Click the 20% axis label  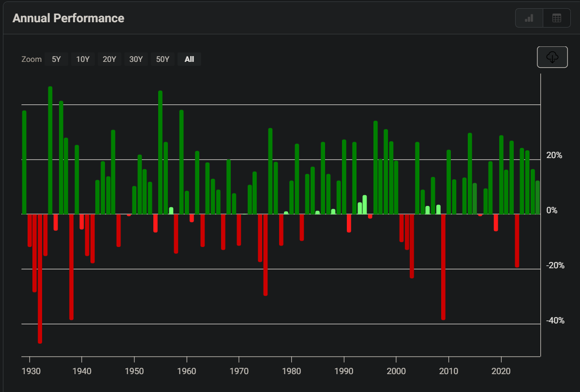pyautogui.click(x=554, y=155)
